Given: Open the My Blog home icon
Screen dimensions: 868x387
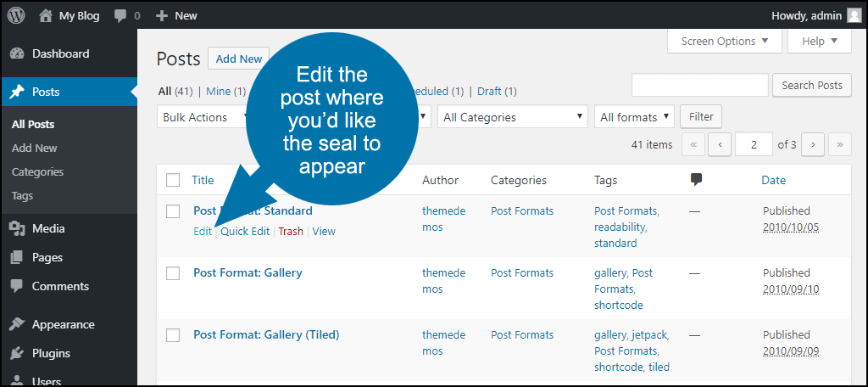Looking at the screenshot, I should [x=46, y=15].
